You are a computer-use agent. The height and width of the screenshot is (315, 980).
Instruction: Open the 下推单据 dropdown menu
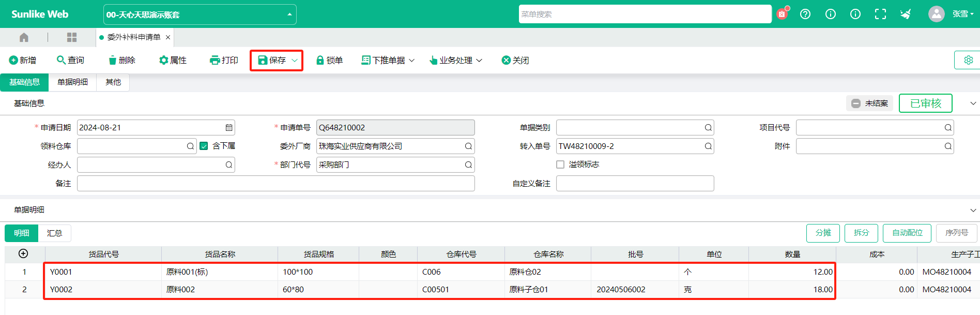click(388, 60)
